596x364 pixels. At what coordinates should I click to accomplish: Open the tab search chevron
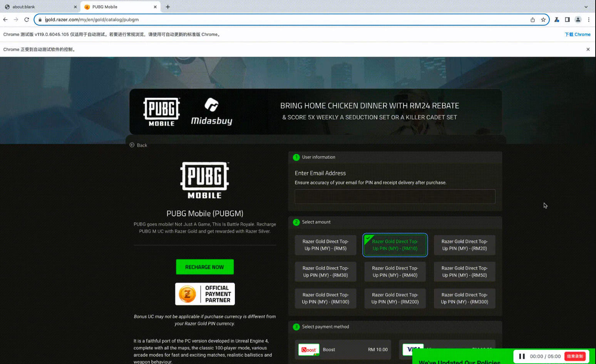pos(586,7)
